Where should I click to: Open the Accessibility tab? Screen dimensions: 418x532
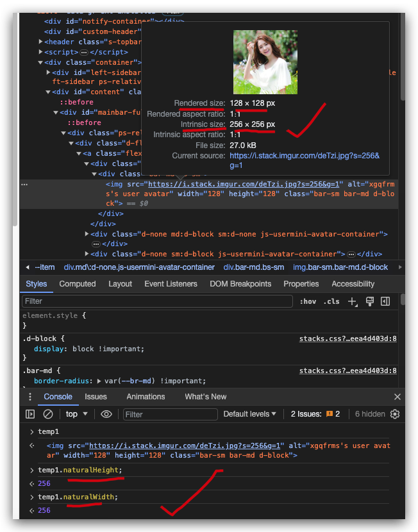point(353,284)
